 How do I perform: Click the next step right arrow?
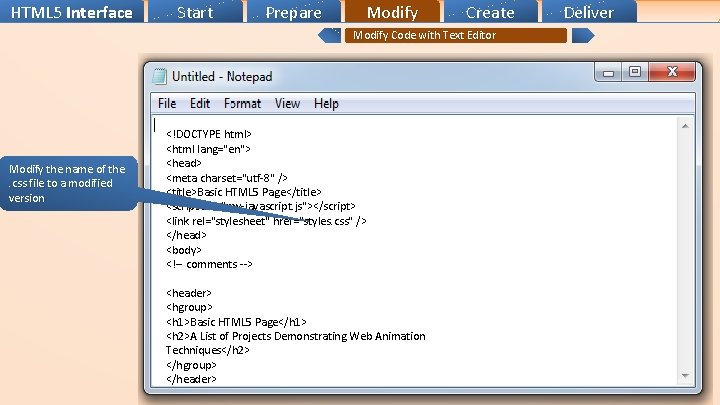(583, 35)
